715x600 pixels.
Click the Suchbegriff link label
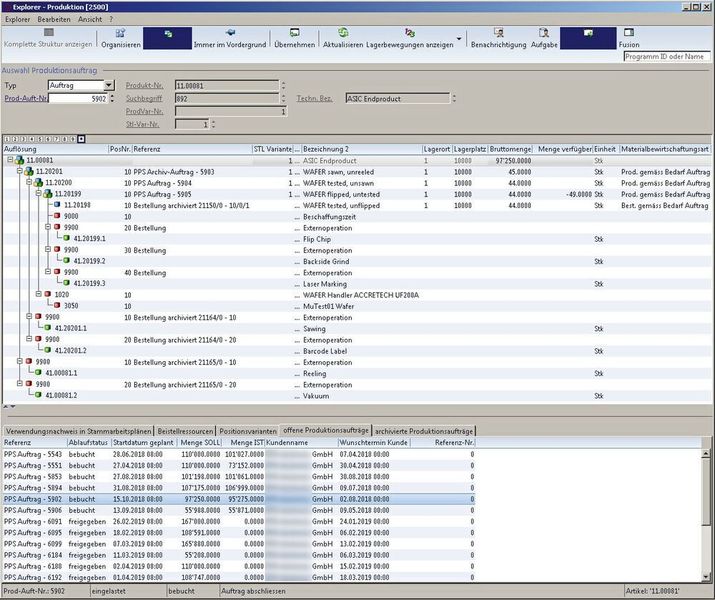tap(144, 98)
